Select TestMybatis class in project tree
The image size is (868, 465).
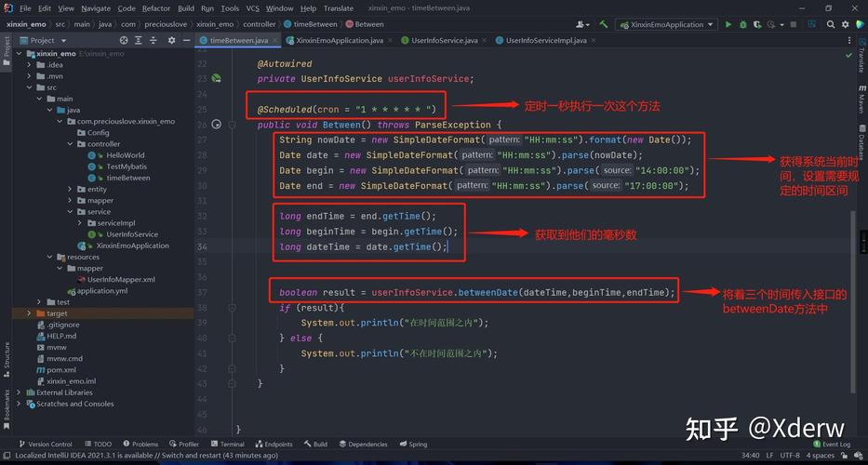127,166
